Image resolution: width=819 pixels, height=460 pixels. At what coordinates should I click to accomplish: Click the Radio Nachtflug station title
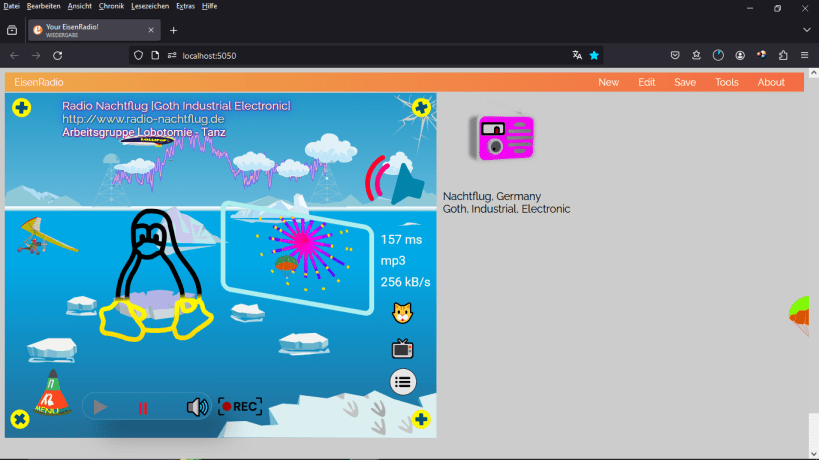click(176, 106)
